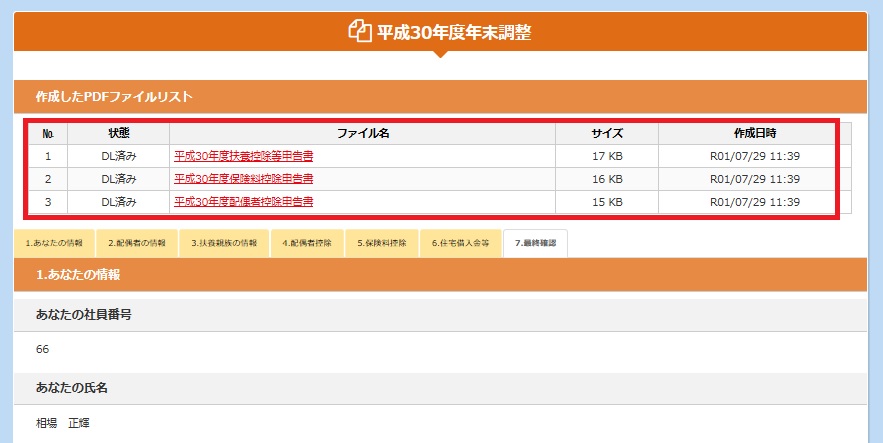Click the 状態 column header
The width and height of the screenshot is (883, 443).
coord(119,133)
